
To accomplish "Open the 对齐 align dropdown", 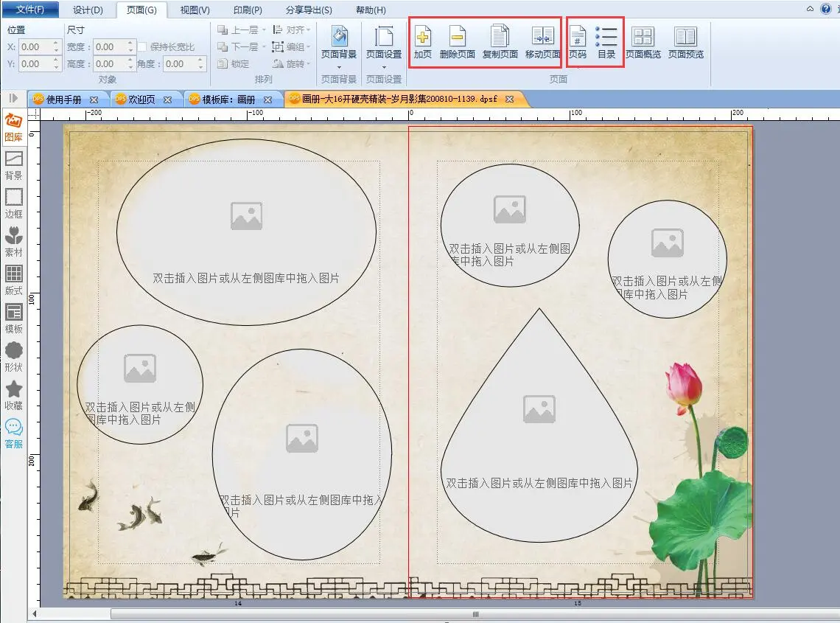I will 292,30.
